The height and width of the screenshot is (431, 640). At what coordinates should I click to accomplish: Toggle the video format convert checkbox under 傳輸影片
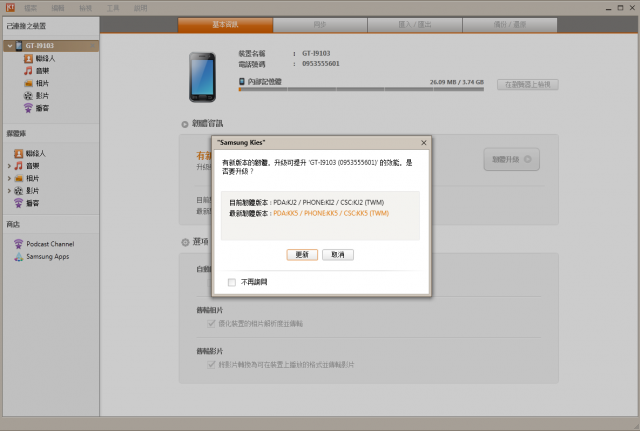[211, 364]
